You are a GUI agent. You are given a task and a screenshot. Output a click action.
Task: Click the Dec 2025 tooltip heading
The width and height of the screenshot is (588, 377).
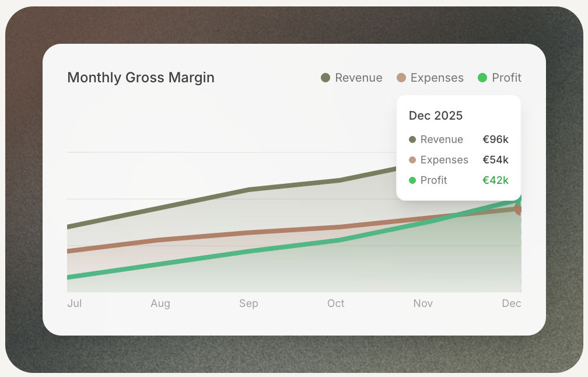pos(436,116)
